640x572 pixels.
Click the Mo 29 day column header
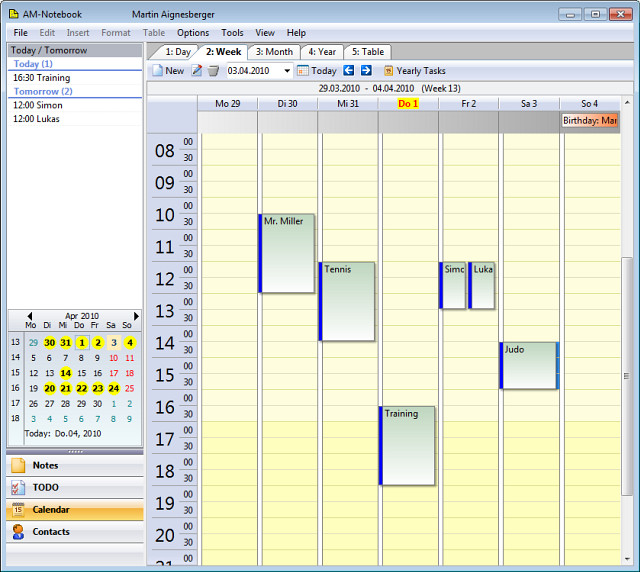[x=227, y=104]
